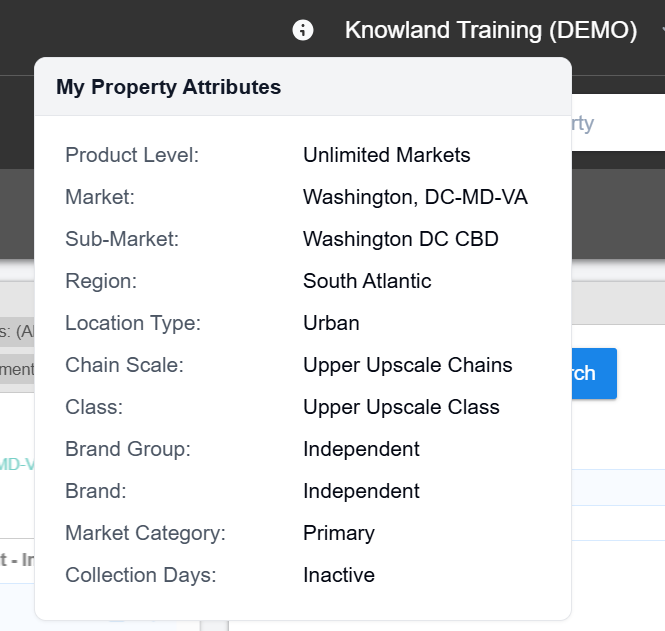The image size is (665, 631).
Task: Click the Product Level label
Action: (132, 155)
